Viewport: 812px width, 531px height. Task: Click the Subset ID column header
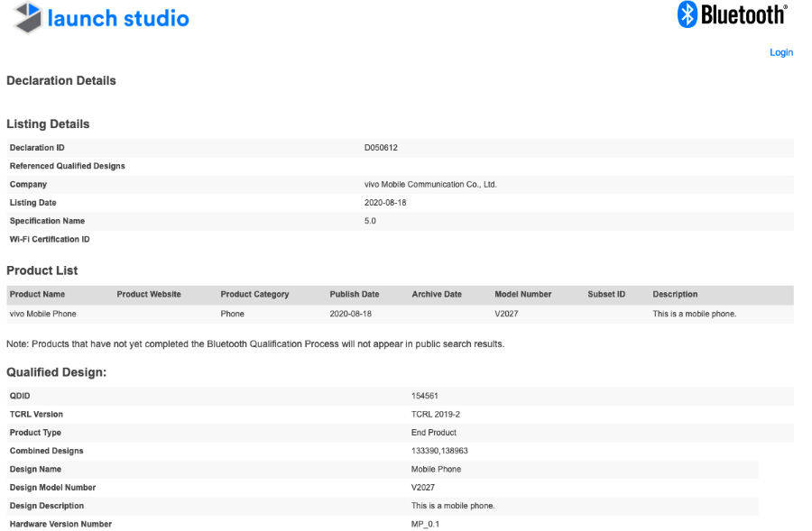tap(606, 295)
